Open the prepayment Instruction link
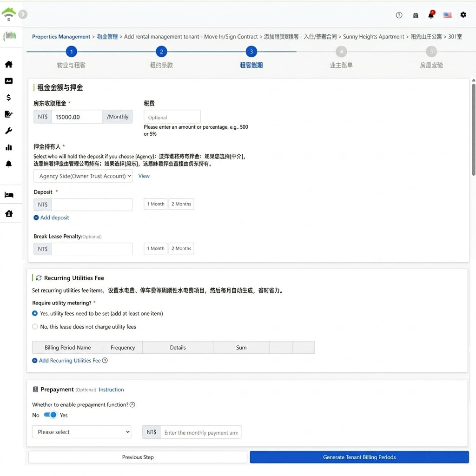 click(x=111, y=390)
